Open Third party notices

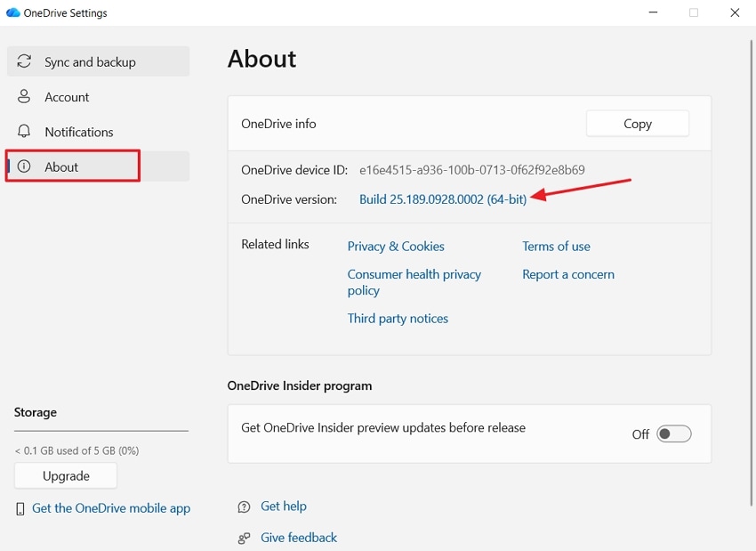coord(398,318)
